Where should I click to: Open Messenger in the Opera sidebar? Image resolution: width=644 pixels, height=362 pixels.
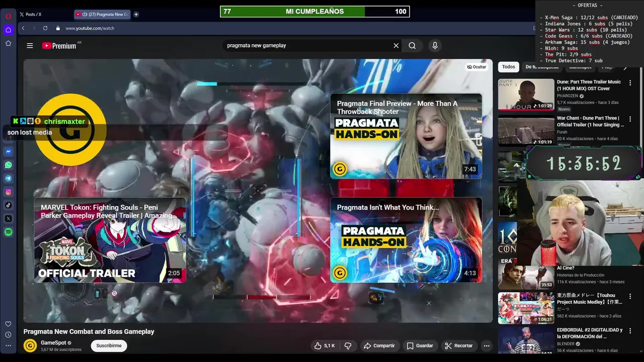(8, 151)
